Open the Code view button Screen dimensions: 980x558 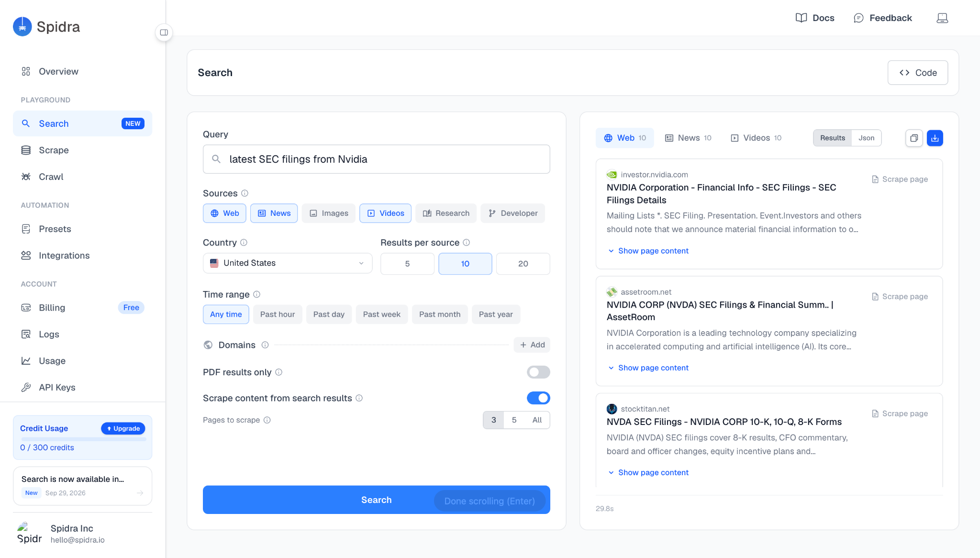(917, 73)
